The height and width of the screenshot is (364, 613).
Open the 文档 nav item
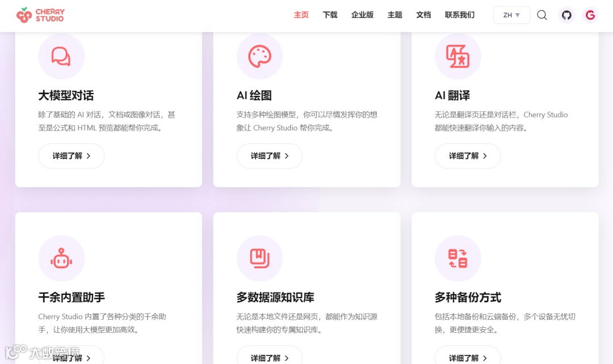pos(423,15)
